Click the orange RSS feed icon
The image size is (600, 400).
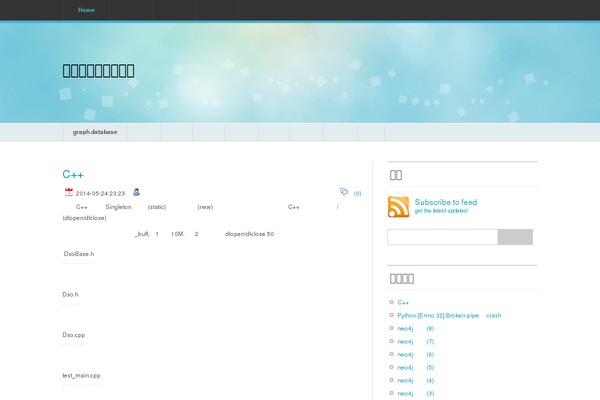tap(398, 207)
